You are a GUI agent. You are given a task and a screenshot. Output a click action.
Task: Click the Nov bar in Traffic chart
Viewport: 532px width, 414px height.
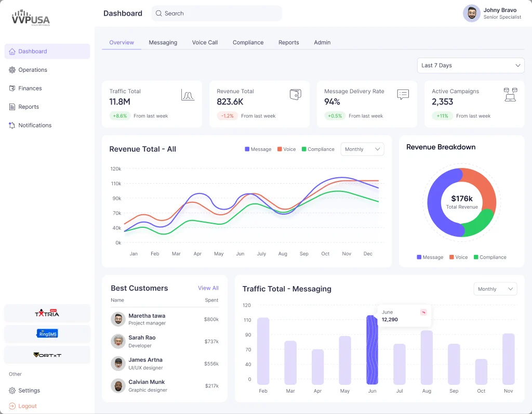click(x=509, y=359)
